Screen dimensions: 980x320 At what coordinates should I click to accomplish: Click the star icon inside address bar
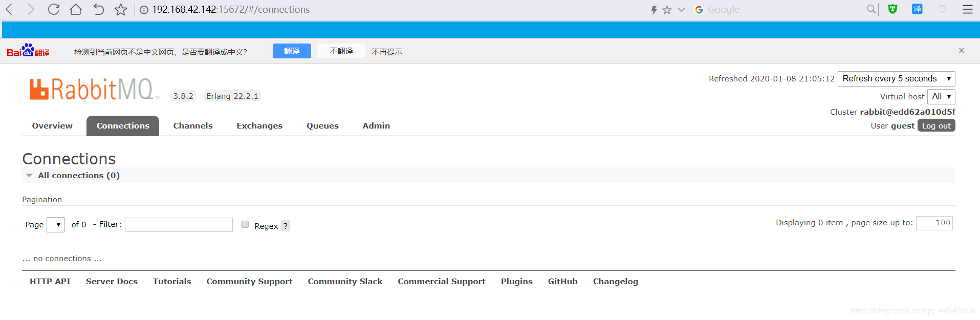click(667, 10)
